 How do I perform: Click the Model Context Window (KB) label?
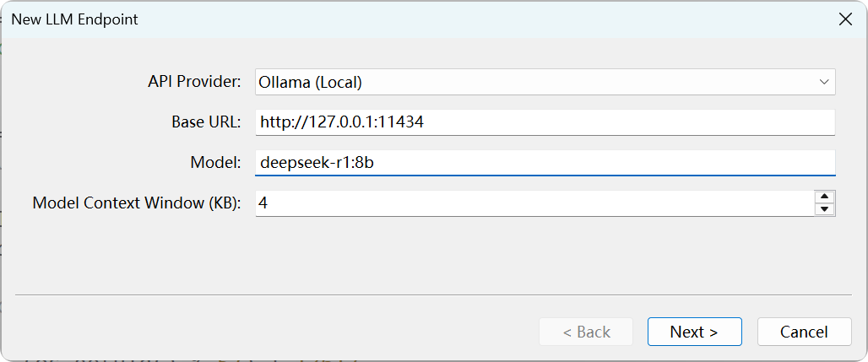[137, 203]
